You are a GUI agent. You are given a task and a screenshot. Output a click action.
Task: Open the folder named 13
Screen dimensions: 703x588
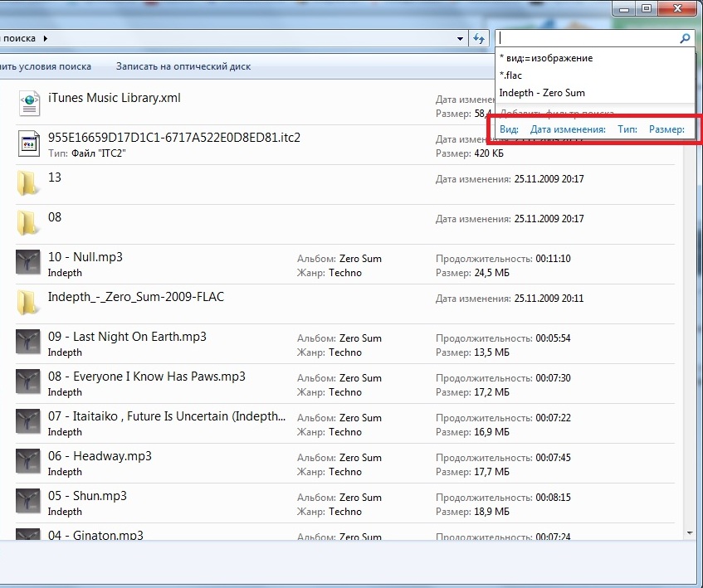28,183
